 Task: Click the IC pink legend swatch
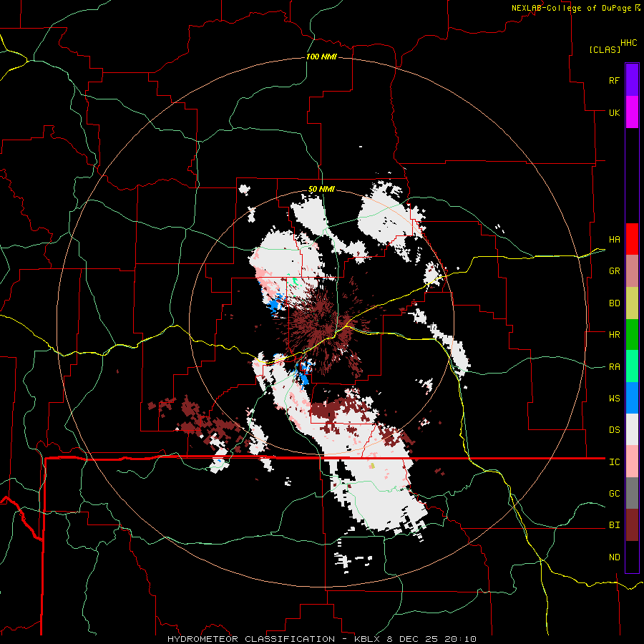tap(632, 462)
